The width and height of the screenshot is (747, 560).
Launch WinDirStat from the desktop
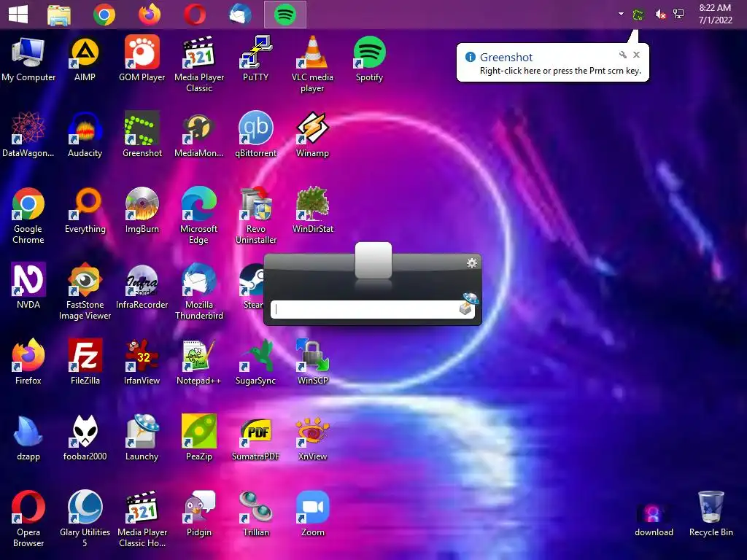312,211
